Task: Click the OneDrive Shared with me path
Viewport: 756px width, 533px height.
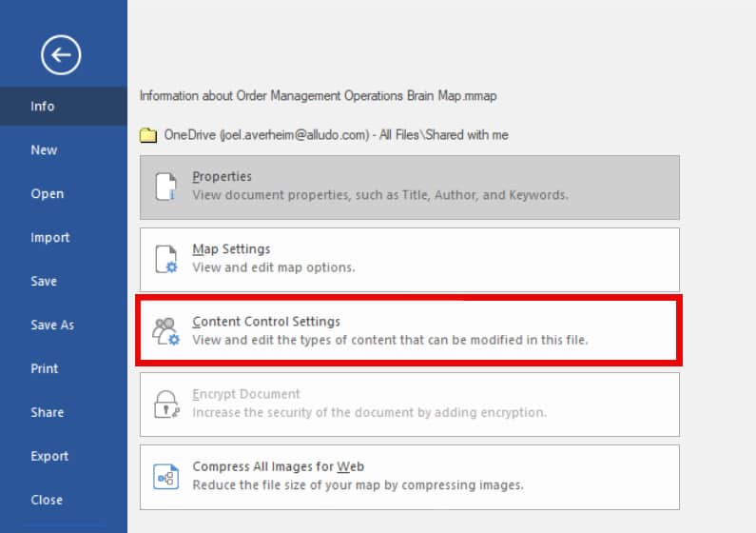Action: [336, 135]
